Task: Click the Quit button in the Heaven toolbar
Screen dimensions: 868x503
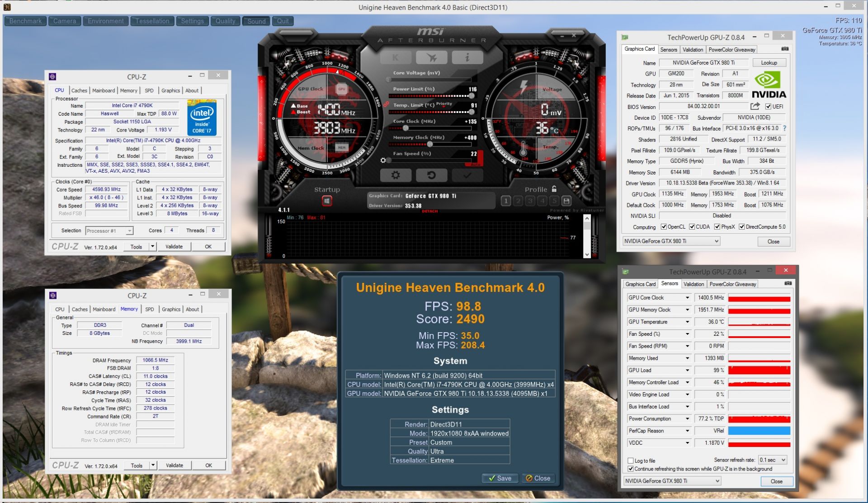Action: point(283,21)
